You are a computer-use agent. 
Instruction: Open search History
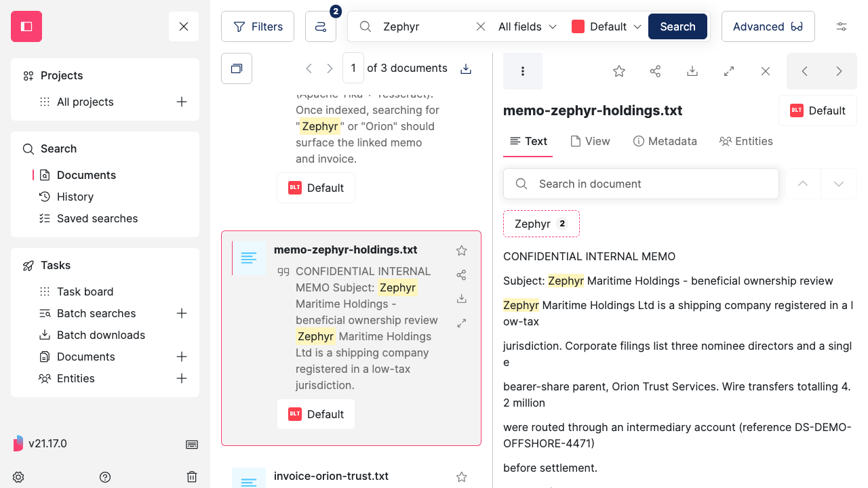(75, 197)
